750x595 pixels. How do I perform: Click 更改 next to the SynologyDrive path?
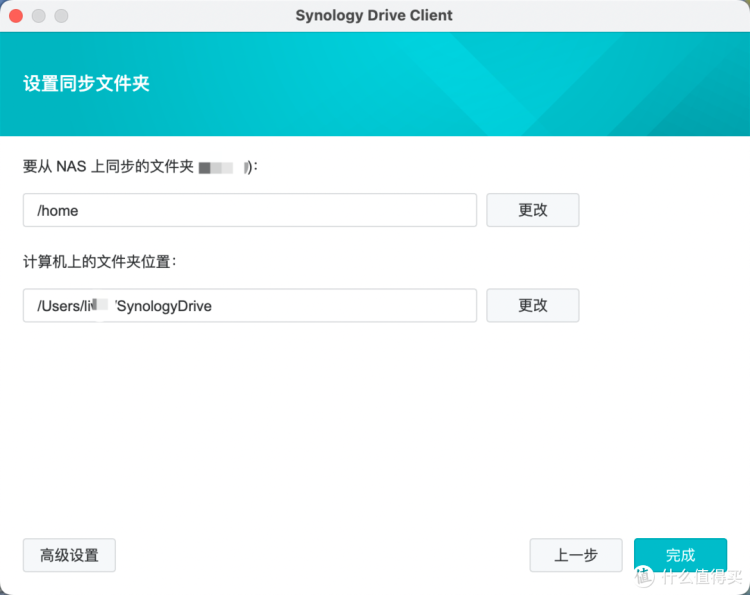coord(533,305)
